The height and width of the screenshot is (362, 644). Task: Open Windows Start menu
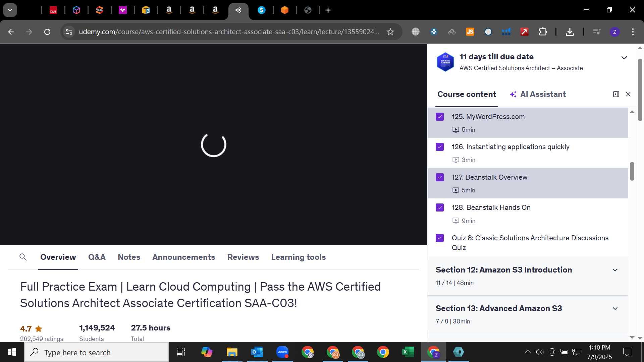point(12,352)
